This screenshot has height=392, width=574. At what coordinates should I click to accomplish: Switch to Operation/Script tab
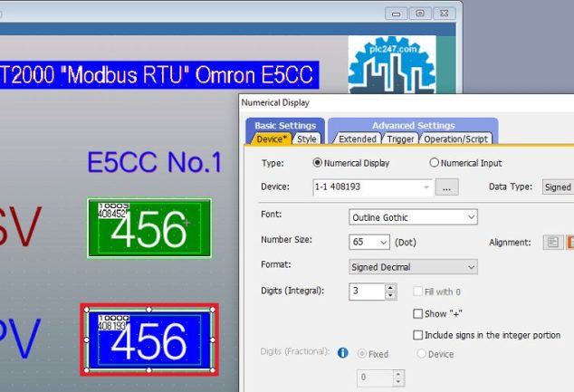455,139
